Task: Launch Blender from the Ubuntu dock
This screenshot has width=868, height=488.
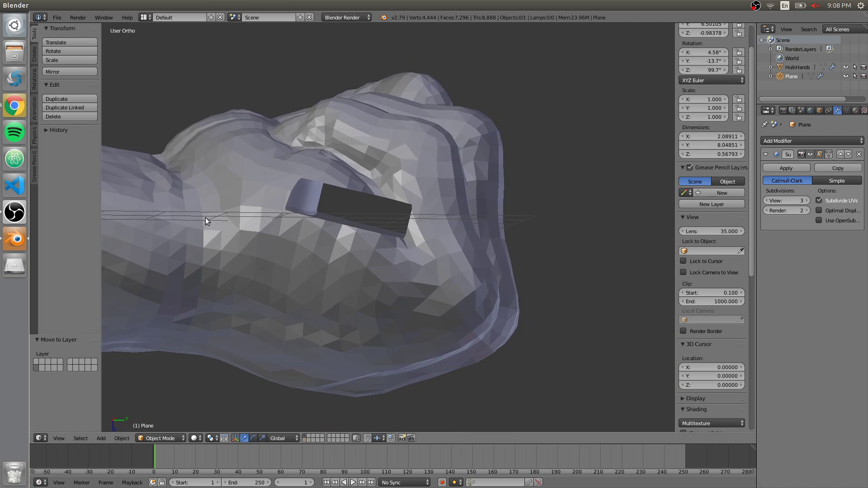Action: [x=14, y=239]
